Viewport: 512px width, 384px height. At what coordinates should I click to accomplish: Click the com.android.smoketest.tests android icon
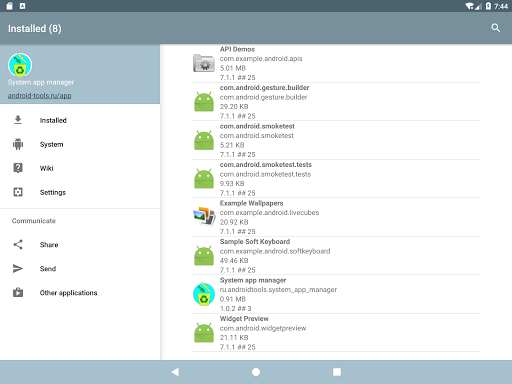pos(204,178)
